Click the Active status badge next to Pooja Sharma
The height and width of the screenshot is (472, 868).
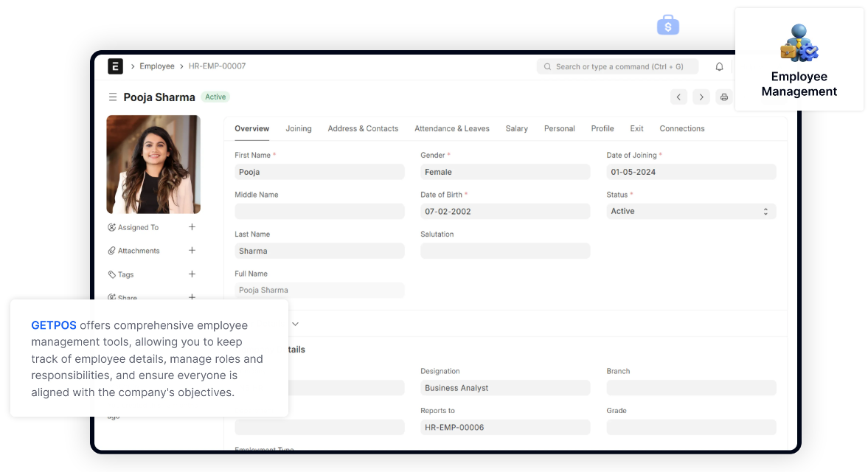pos(215,97)
